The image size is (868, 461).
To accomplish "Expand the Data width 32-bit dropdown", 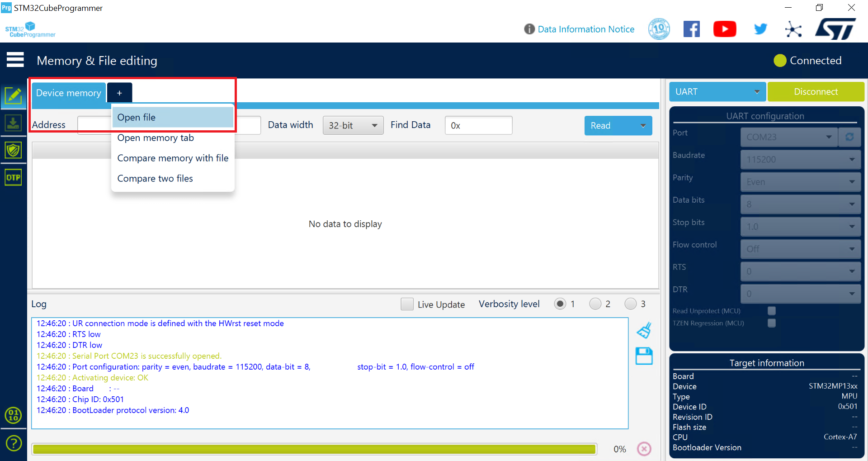I will (353, 125).
